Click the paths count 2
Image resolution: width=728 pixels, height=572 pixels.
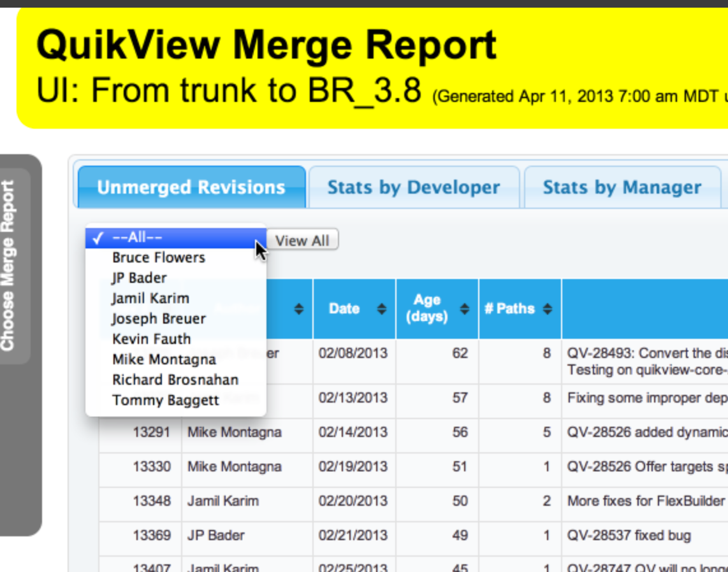[547, 501]
